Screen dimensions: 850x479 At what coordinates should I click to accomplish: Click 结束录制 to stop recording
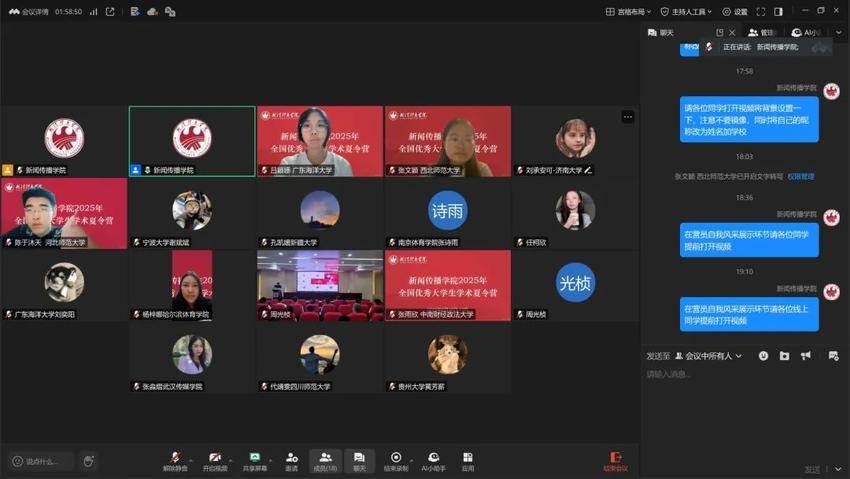396,461
